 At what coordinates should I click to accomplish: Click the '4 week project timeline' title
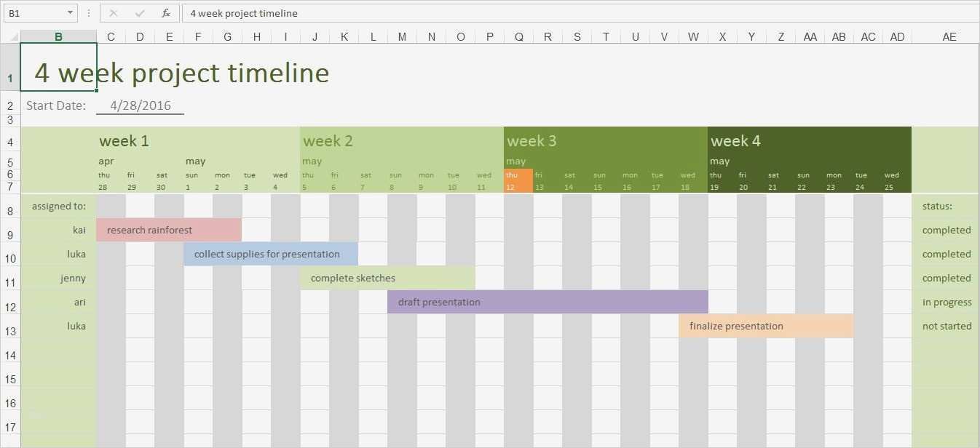[x=182, y=73]
